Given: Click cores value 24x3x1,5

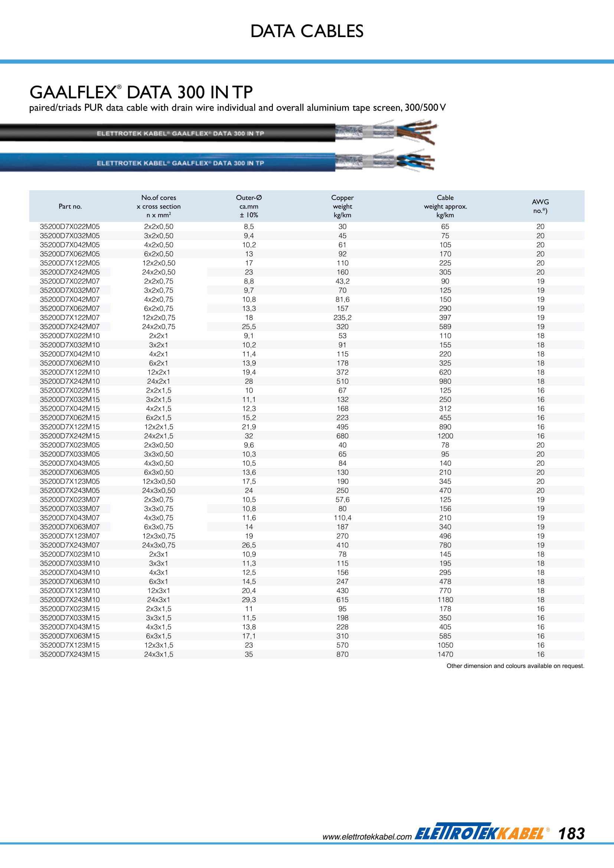Looking at the screenshot, I should click(x=159, y=654).
